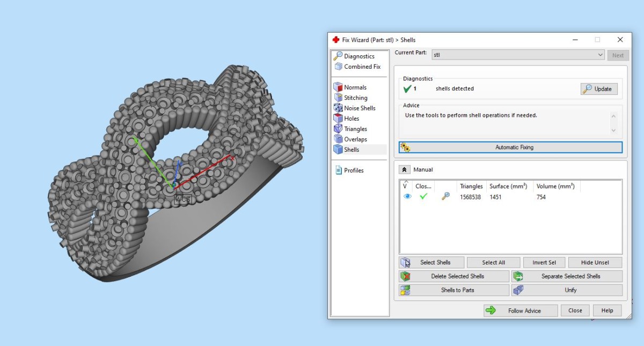
Task: Open Noise Shells step
Action: click(x=355, y=108)
